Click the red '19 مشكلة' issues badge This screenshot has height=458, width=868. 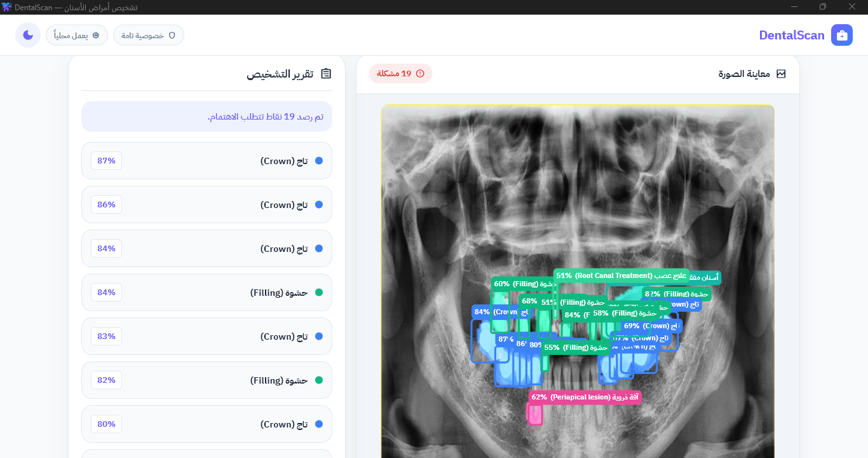coord(401,73)
